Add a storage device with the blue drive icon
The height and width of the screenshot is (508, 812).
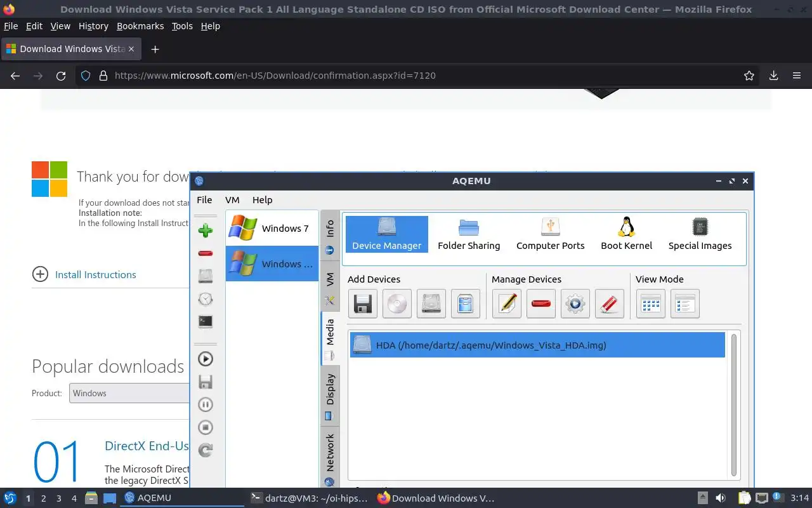[x=466, y=304]
